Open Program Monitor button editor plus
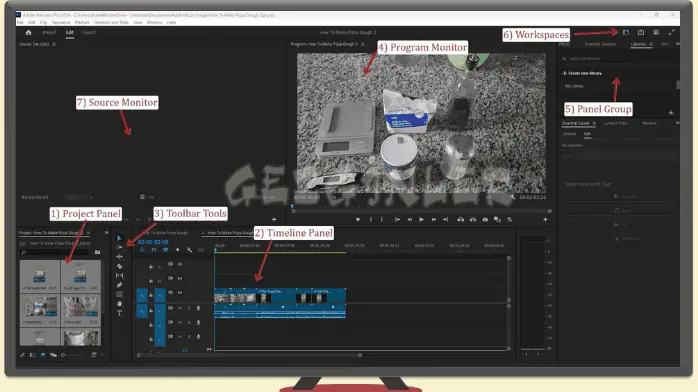698x392 pixels. tap(545, 219)
